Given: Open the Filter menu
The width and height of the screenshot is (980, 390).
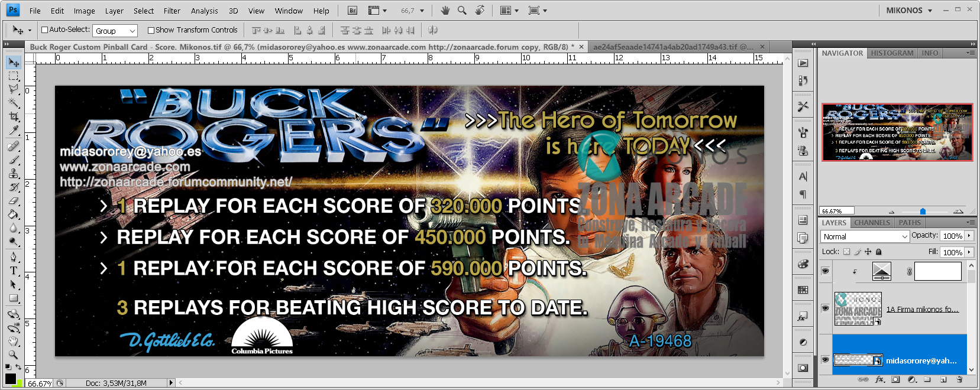Looking at the screenshot, I should point(172,11).
